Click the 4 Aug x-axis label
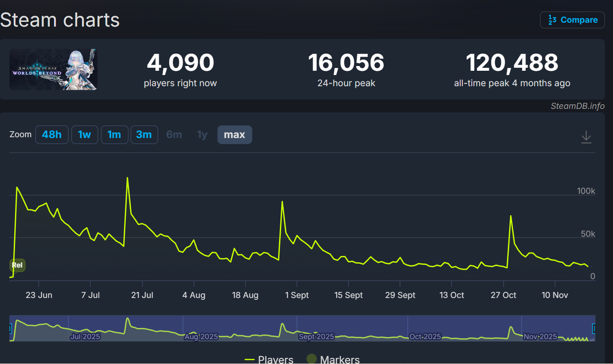Screen dimensions: 613x364 (x=194, y=295)
